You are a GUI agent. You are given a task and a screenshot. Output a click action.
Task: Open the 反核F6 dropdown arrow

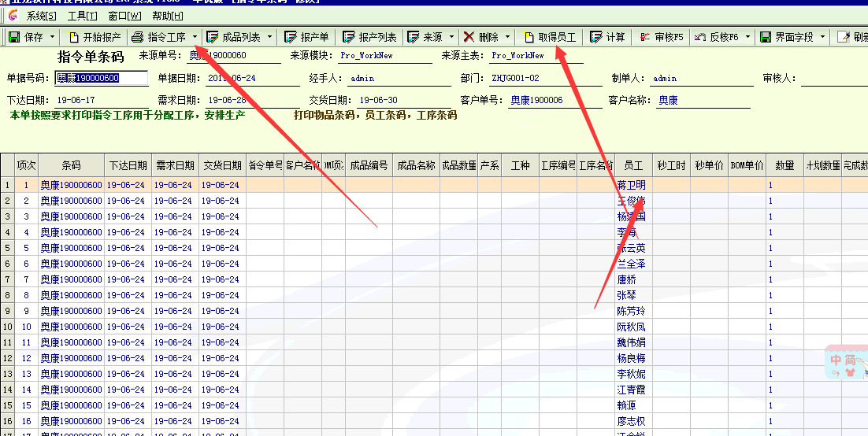point(747,37)
